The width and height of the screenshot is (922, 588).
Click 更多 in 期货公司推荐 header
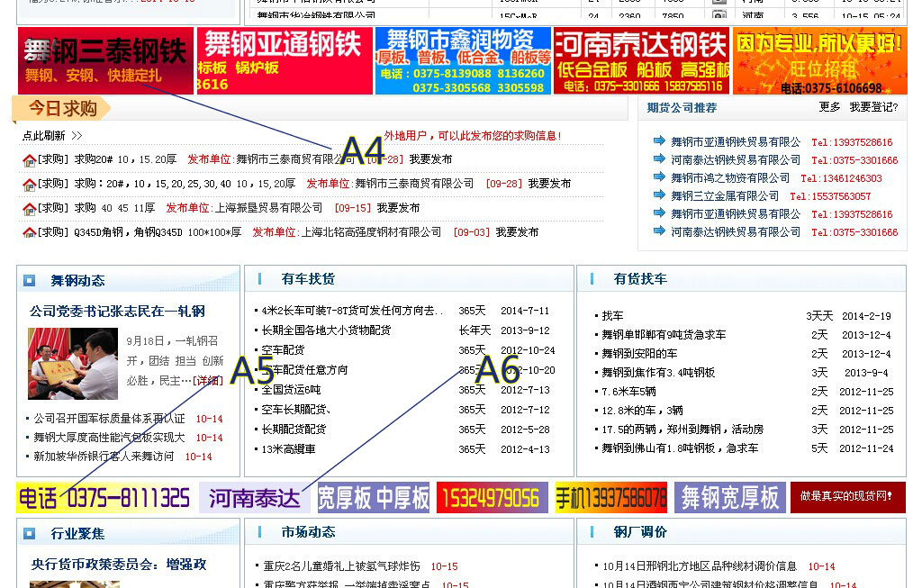pos(829,107)
